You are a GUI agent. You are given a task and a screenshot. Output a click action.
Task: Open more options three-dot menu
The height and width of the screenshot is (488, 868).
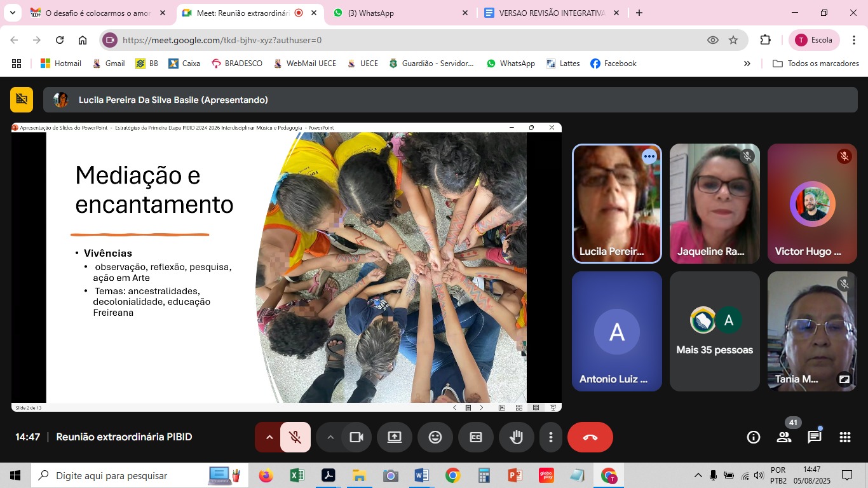click(x=550, y=437)
